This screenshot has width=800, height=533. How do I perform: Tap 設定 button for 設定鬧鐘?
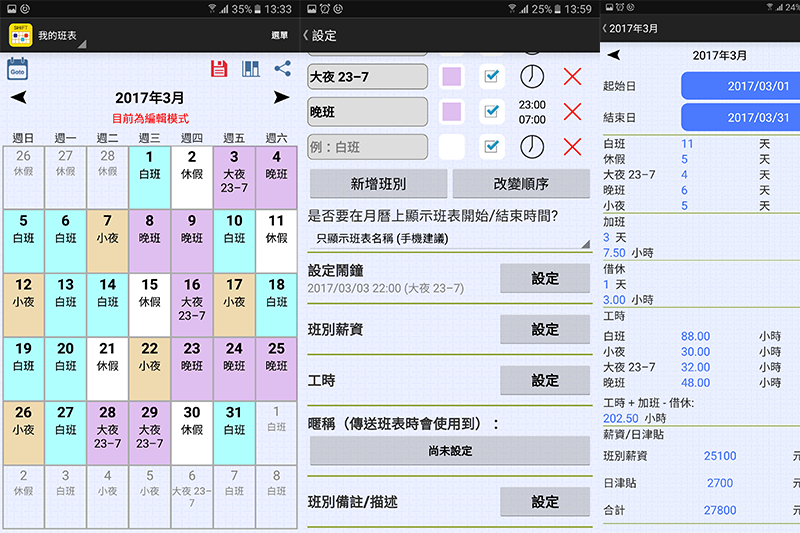[x=545, y=278]
